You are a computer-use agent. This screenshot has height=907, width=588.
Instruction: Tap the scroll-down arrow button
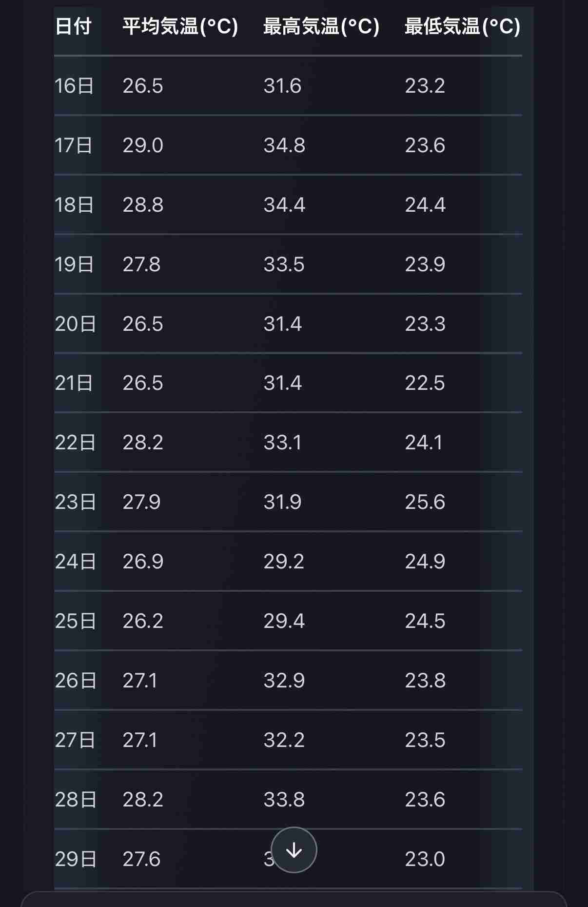(294, 850)
